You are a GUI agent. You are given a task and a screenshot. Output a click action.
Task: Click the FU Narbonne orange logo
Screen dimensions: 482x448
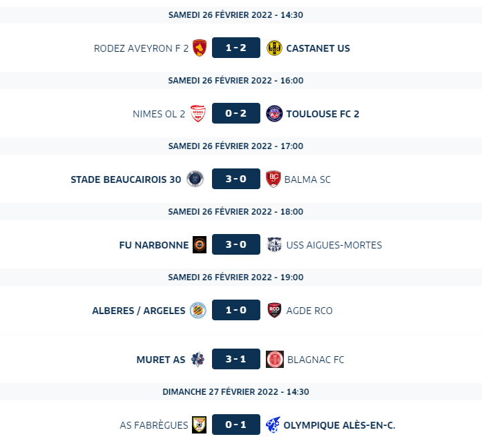pyautogui.click(x=200, y=244)
